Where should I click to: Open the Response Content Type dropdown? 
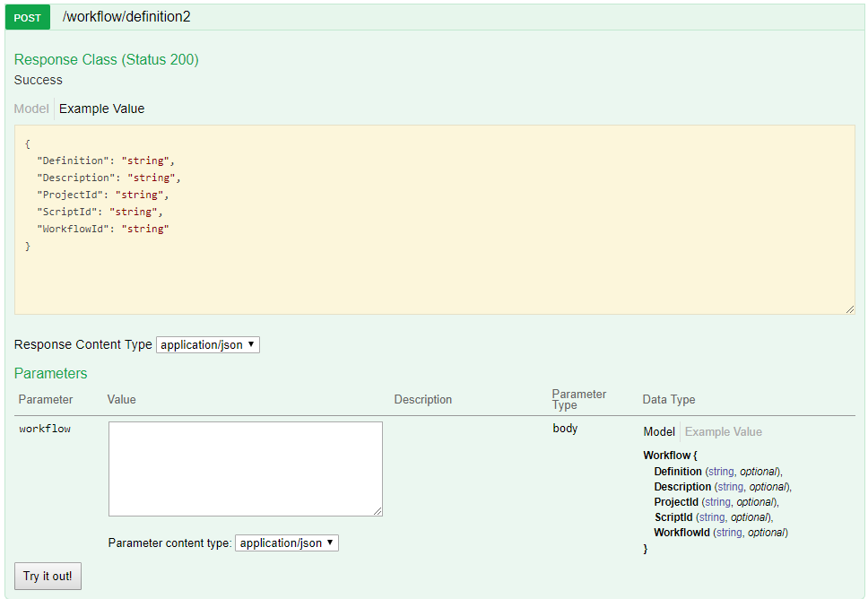click(x=207, y=344)
